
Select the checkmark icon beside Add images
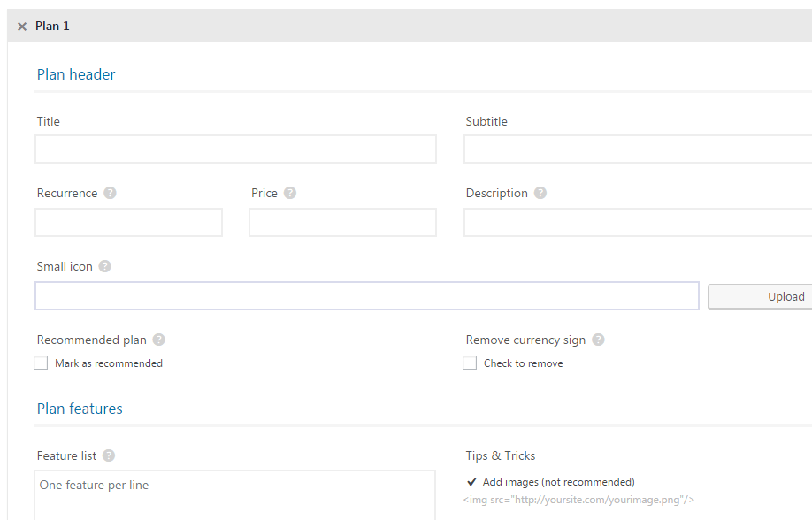pos(471,482)
